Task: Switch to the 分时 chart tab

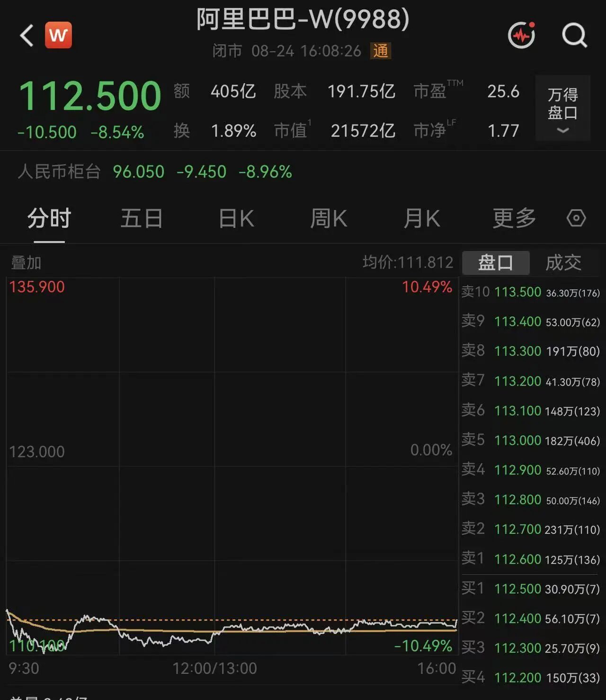Action: tap(49, 219)
